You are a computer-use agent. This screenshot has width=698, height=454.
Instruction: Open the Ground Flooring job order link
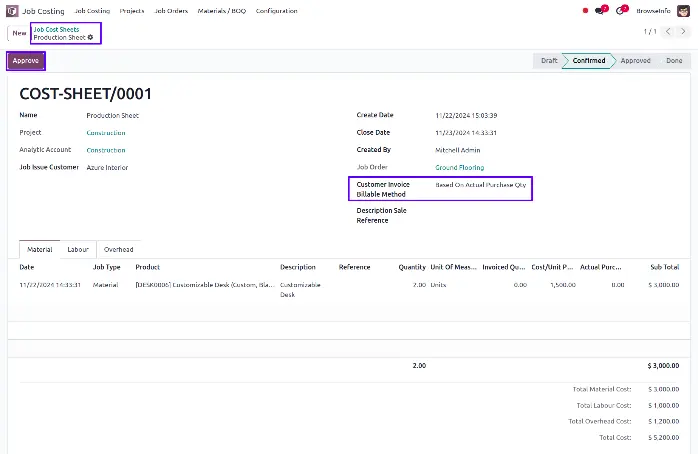pyautogui.click(x=459, y=167)
